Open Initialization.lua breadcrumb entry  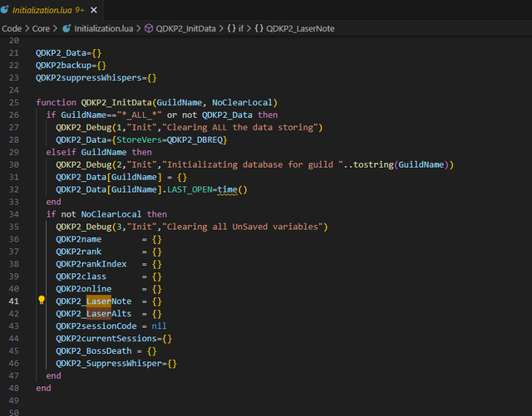click(x=103, y=29)
